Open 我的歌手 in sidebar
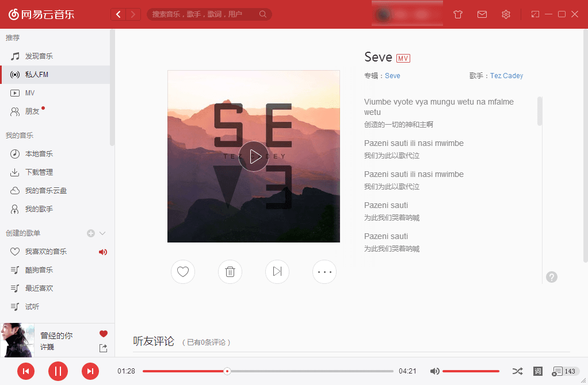 [x=55, y=209]
